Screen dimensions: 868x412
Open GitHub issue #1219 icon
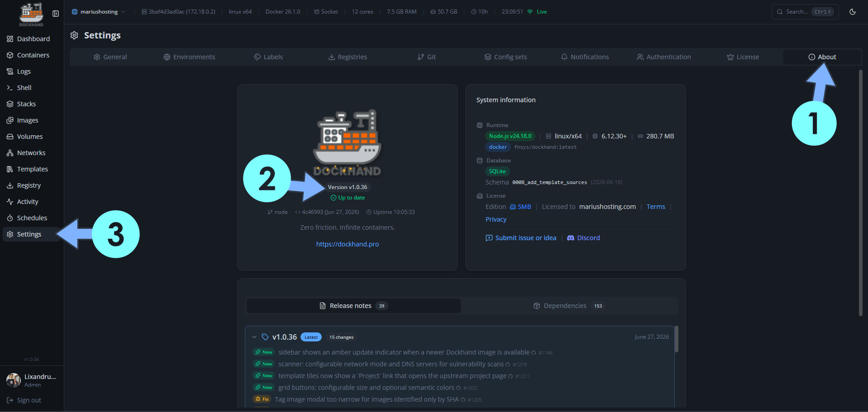pos(508,365)
